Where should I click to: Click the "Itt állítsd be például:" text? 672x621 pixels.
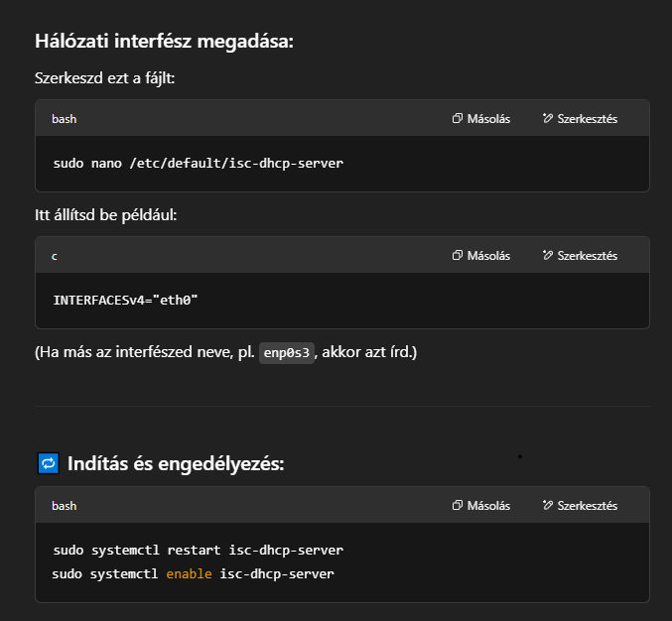click(106, 214)
